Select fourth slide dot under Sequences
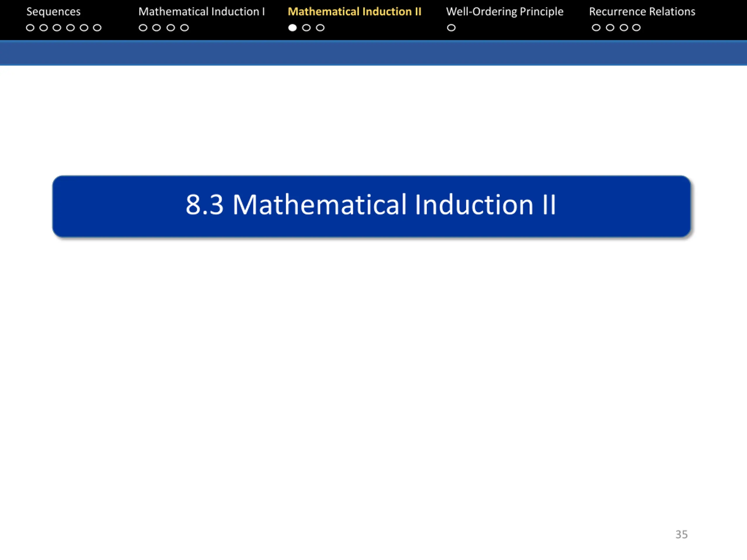 point(70,28)
